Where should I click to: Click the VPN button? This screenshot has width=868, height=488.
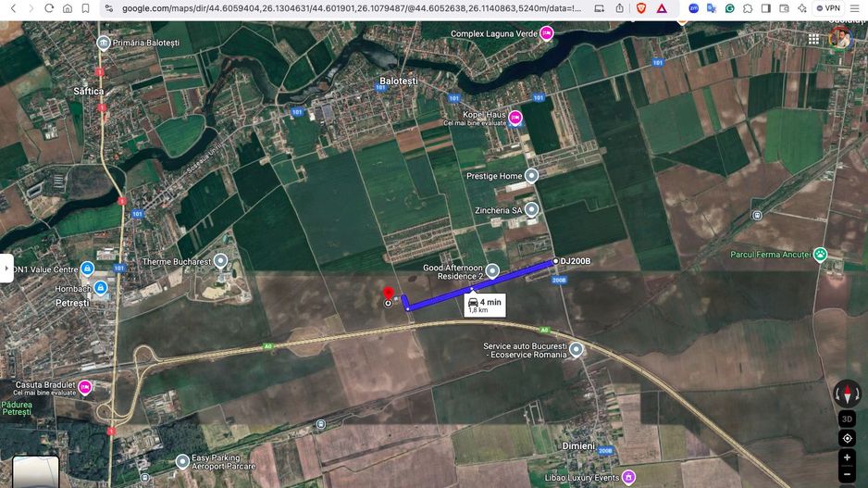click(x=828, y=8)
